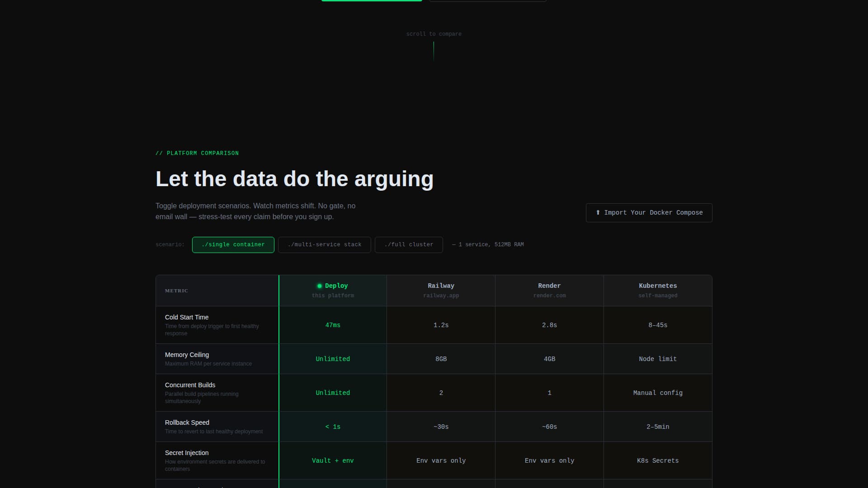
Task: Click Deploy's Unlimited memory ceiling cell
Action: 333,359
